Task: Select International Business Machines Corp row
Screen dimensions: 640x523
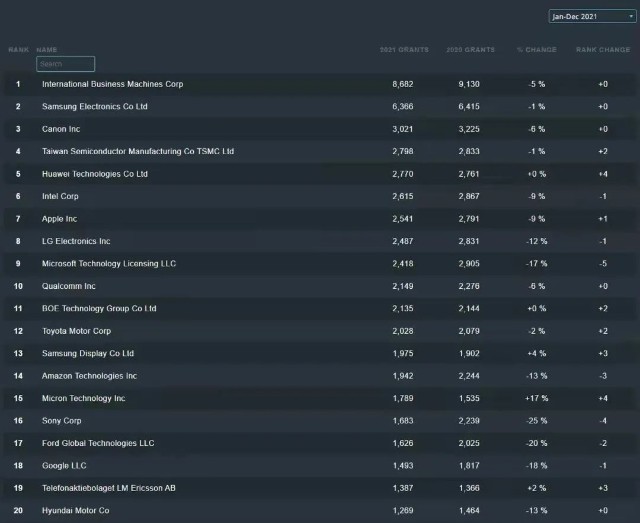Action: pyautogui.click(x=320, y=84)
